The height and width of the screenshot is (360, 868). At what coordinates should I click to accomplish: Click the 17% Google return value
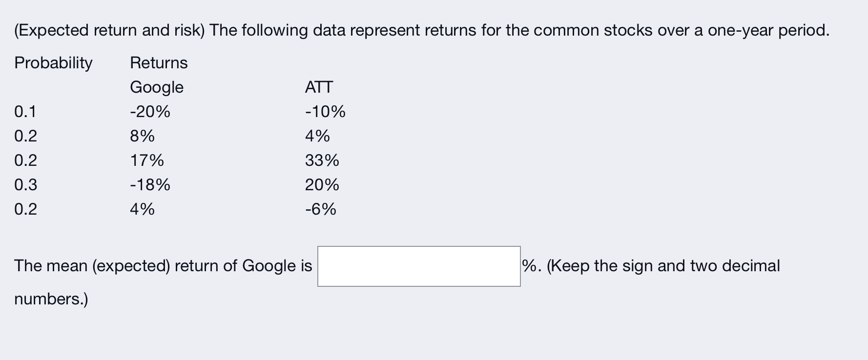point(146,160)
